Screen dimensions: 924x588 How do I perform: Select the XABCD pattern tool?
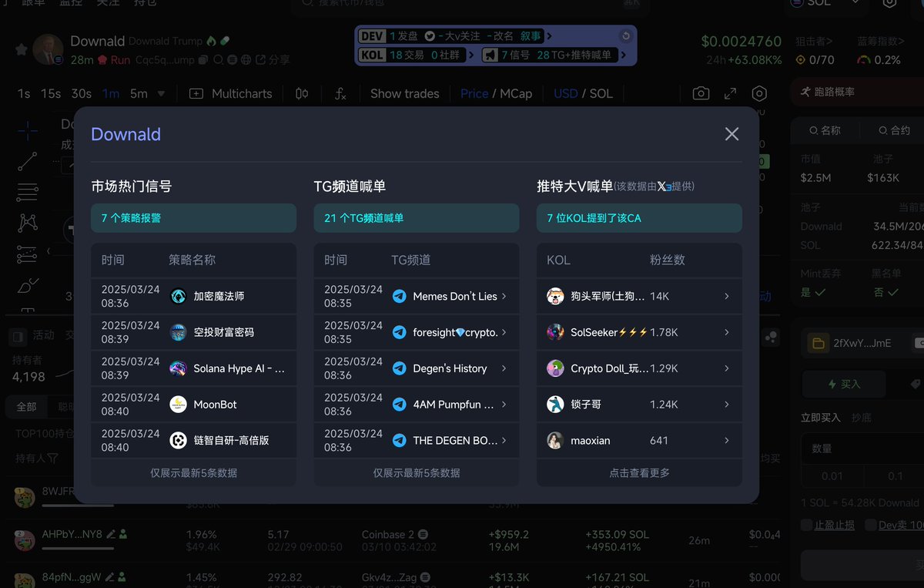[28, 223]
